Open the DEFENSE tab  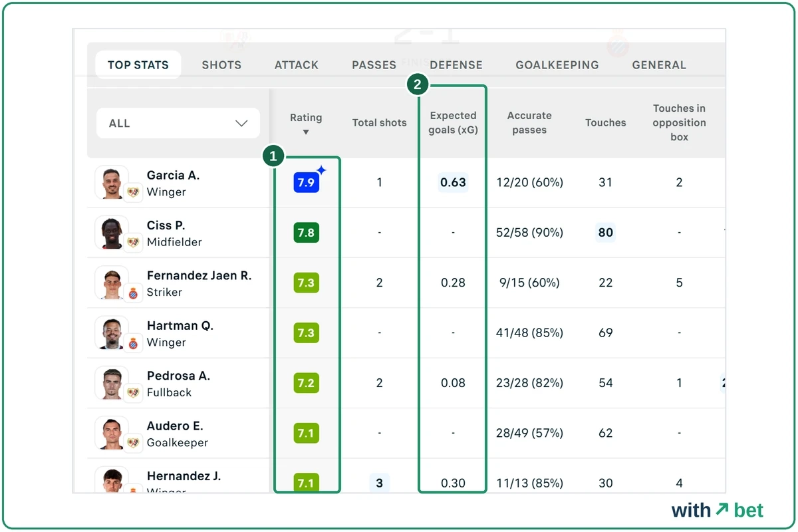click(x=456, y=65)
